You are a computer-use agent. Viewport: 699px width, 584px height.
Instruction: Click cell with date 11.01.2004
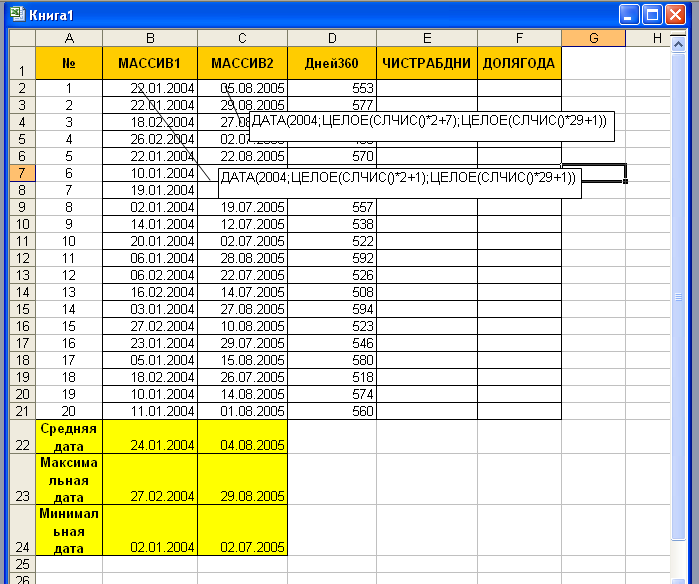tap(150, 411)
